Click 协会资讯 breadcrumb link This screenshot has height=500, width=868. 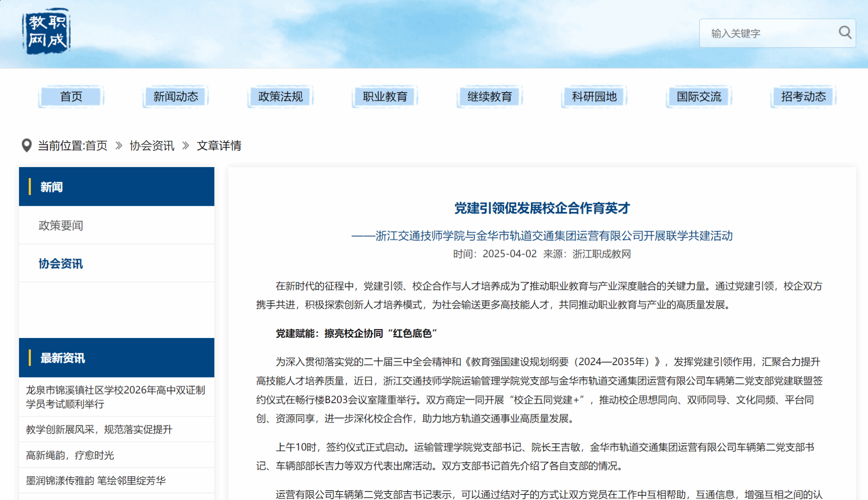(x=152, y=146)
